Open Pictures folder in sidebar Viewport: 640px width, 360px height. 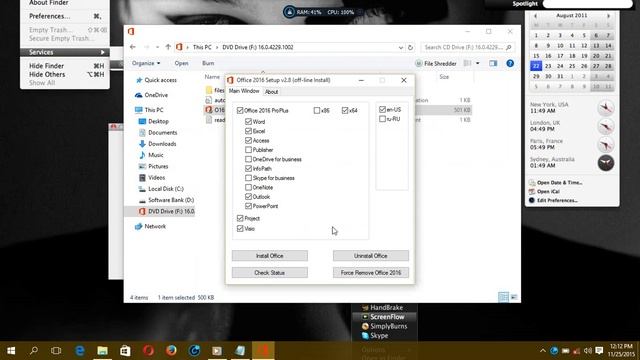click(153, 166)
